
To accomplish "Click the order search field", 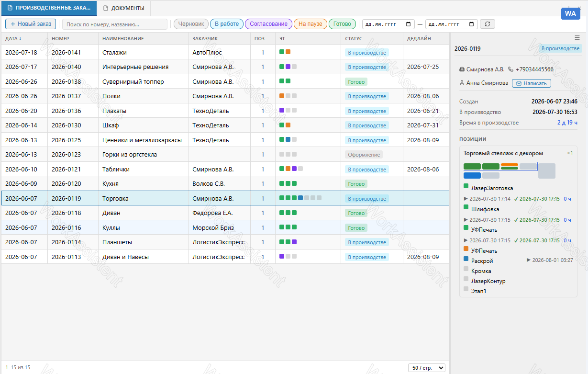I will pos(115,24).
